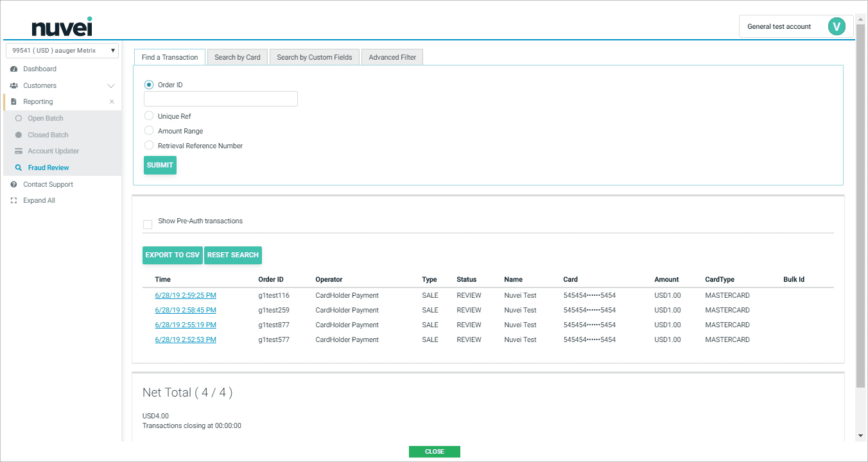Open Search by Custom Fields tab
The image size is (868, 462).
[x=315, y=57]
